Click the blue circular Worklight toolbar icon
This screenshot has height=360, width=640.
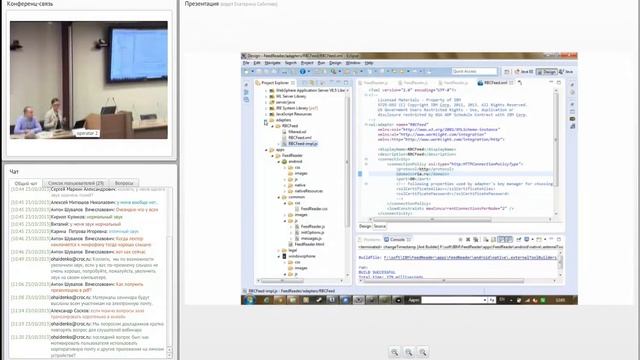click(302, 71)
